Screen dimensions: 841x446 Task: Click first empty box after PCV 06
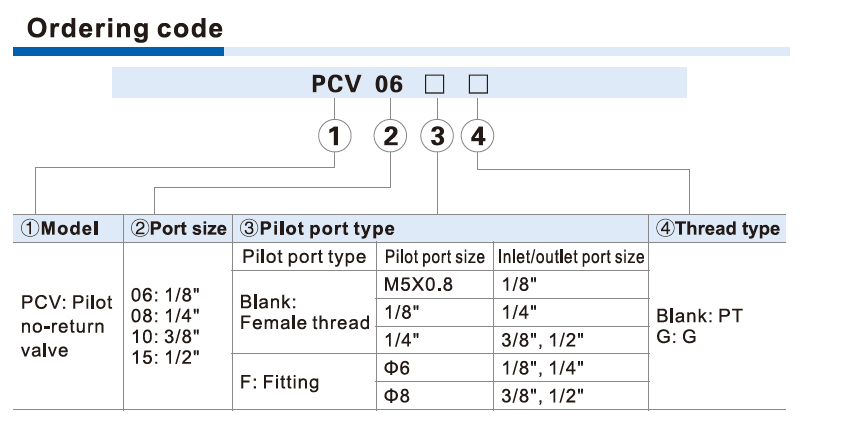tap(434, 84)
